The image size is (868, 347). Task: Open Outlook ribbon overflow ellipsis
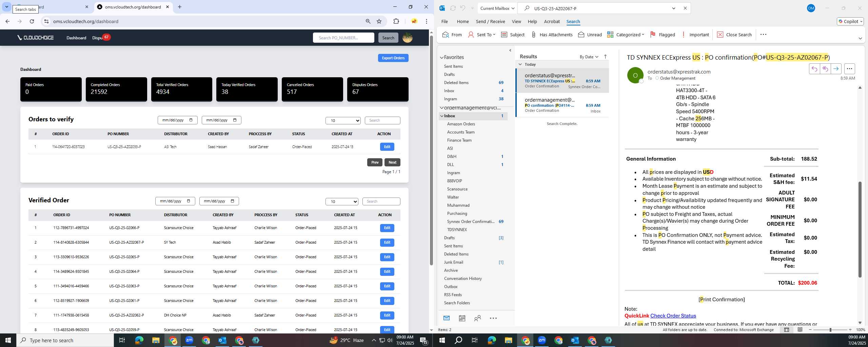pos(763,35)
